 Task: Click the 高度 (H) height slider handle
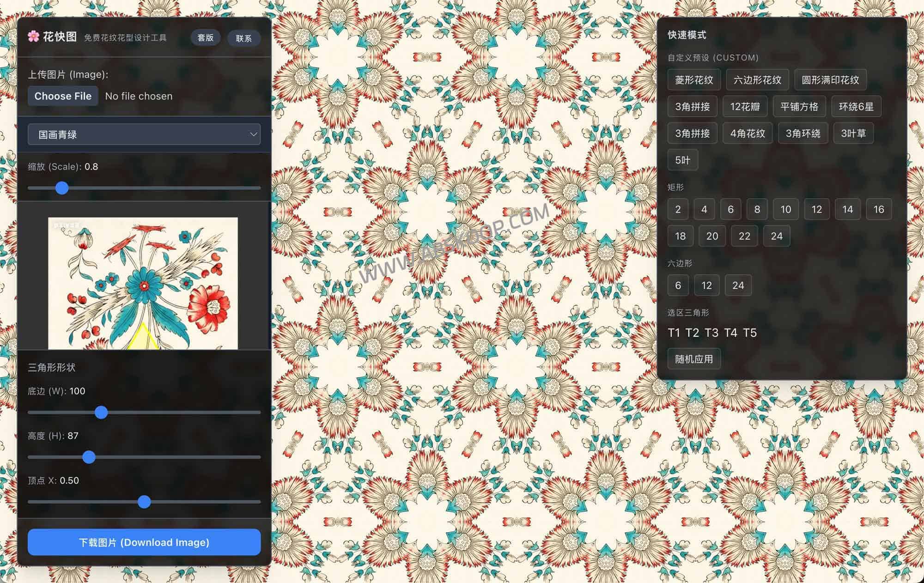click(89, 457)
